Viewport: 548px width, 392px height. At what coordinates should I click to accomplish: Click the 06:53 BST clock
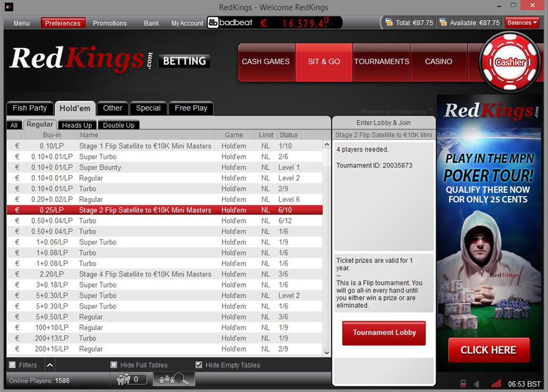(x=524, y=384)
